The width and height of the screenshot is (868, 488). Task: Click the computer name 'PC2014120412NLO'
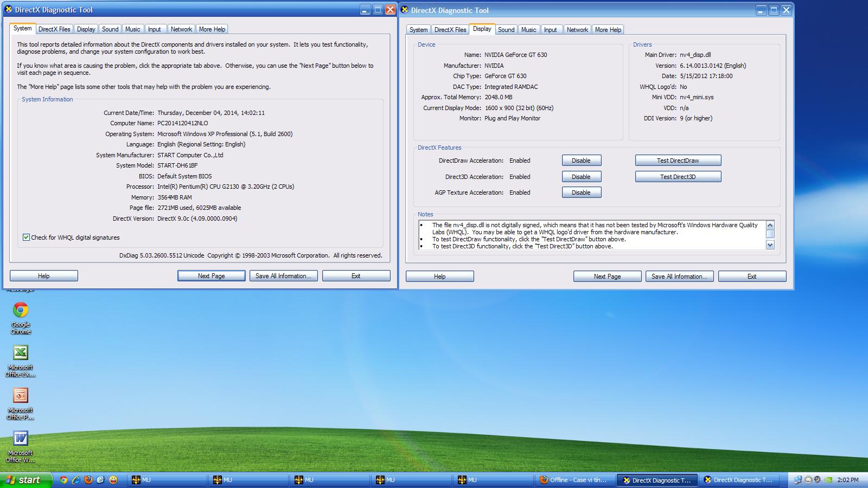click(x=183, y=123)
